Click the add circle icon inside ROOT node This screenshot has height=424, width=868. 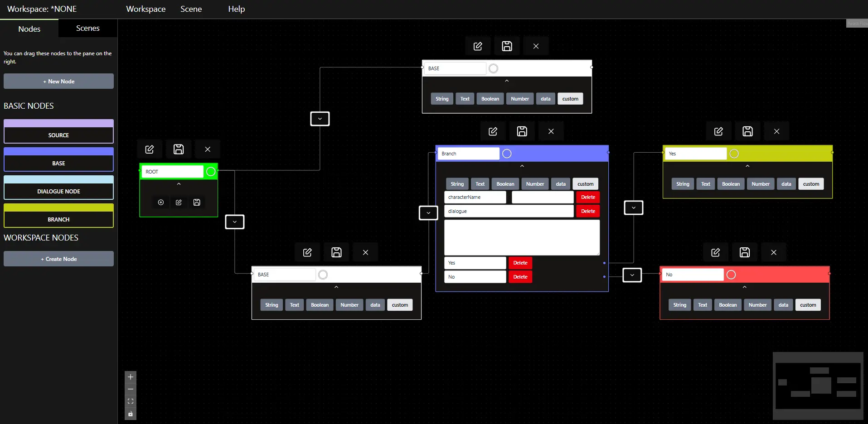tap(161, 202)
